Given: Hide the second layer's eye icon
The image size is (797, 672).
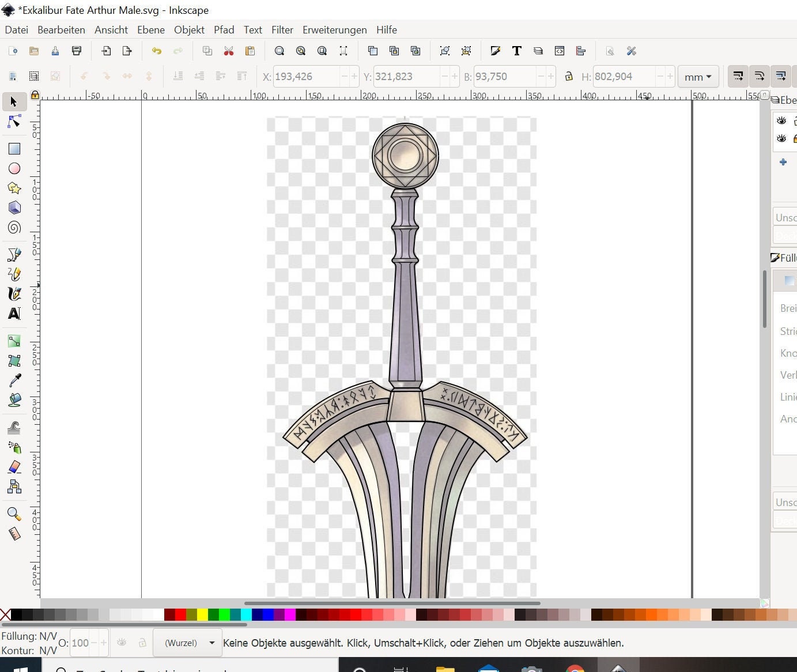Looking at the screenshot, I should (781, 138).
